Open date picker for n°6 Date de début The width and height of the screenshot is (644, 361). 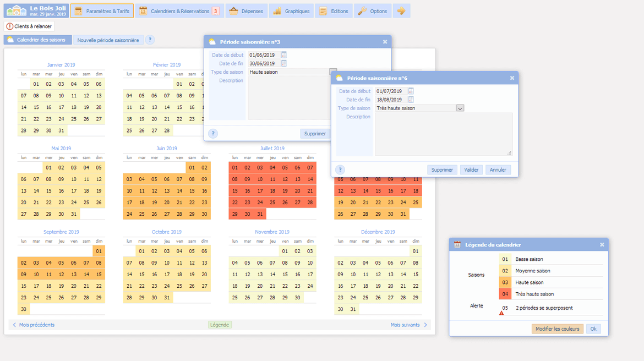click(x=411, y=91)
